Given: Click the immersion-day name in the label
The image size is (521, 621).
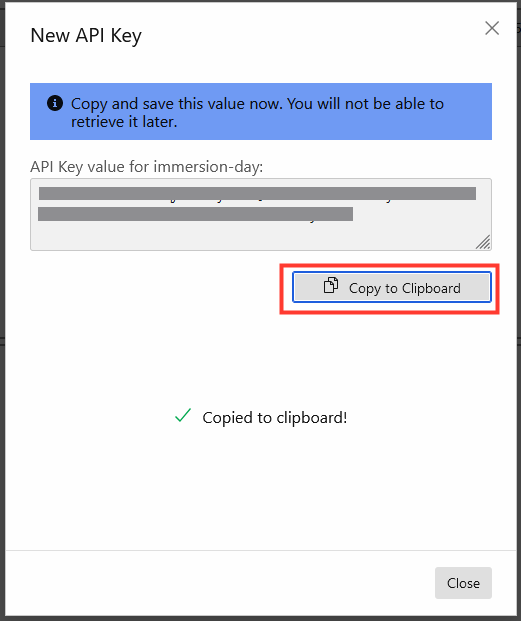Looking at the screenshot, I should pyautogui.click(x=208, y=167).
